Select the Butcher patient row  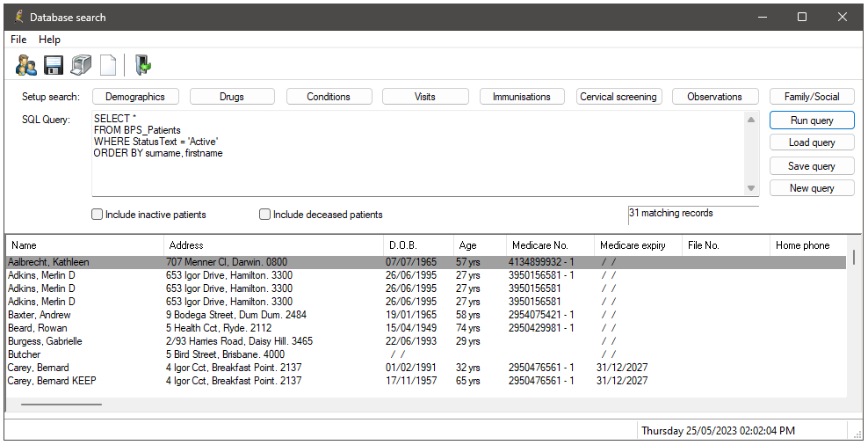tap(426, 354)
